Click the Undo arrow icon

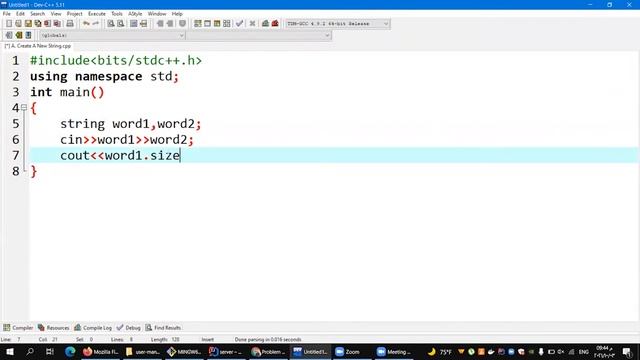tap(86, 24)
